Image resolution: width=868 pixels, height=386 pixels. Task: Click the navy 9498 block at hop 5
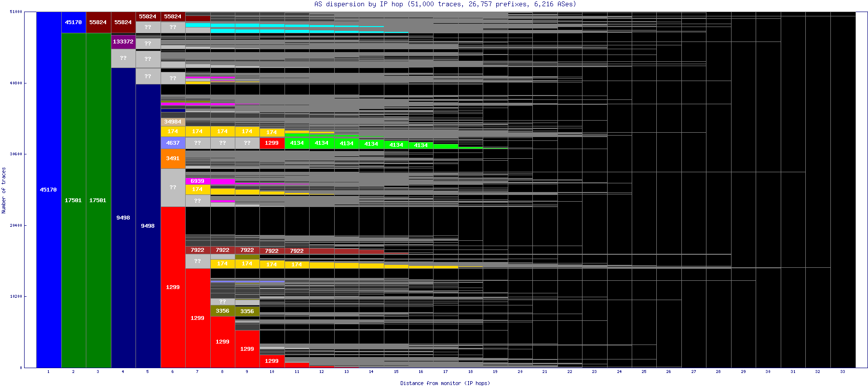[148, 226]
